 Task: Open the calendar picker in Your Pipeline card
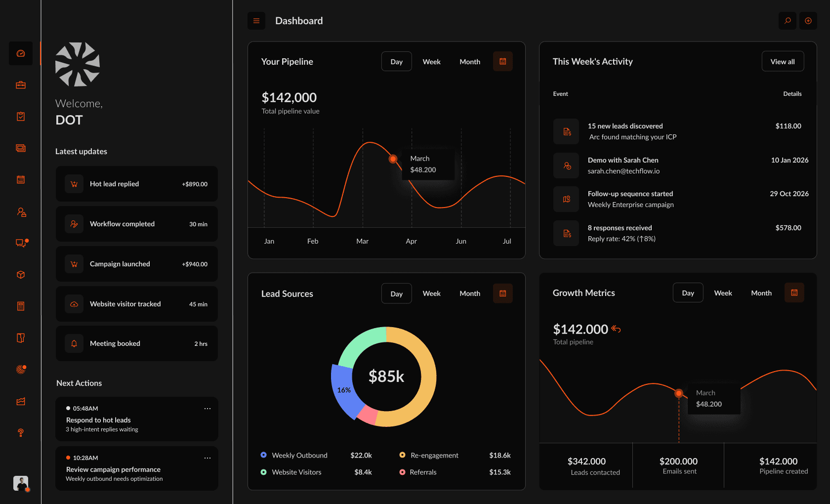502,61
